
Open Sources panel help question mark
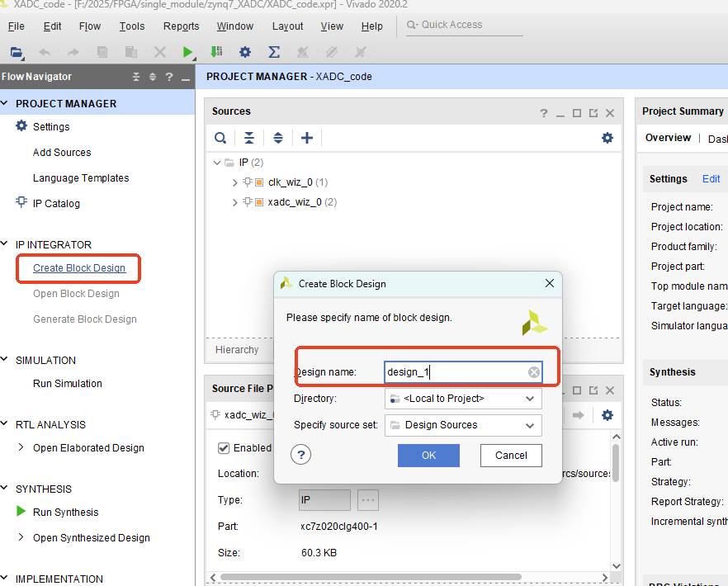(544, 113)
